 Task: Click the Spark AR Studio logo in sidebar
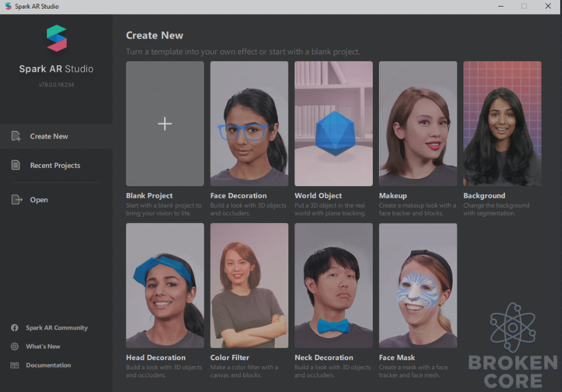tap(57, 39)
